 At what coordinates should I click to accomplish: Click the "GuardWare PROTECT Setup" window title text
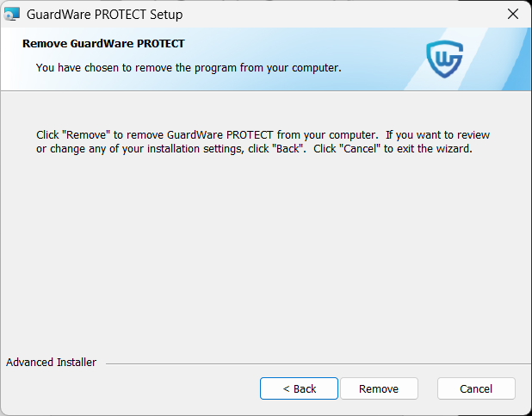click(x=105, y=15)
